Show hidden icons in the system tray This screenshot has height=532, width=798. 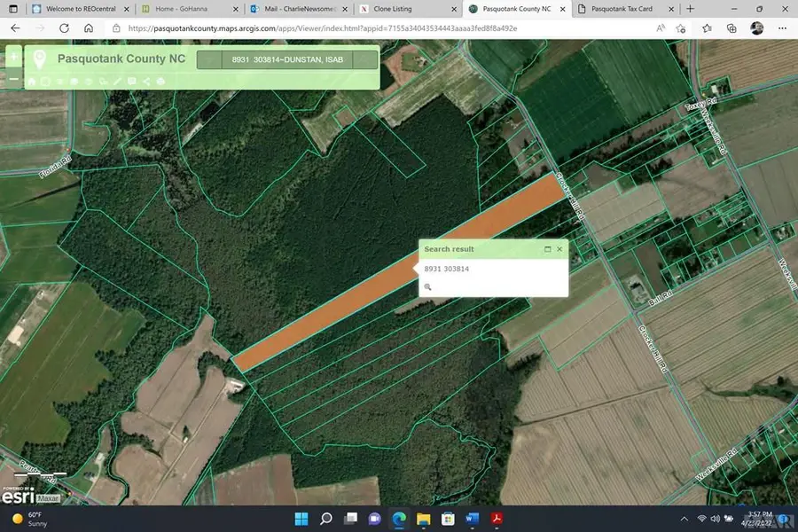tap(684, 519)
